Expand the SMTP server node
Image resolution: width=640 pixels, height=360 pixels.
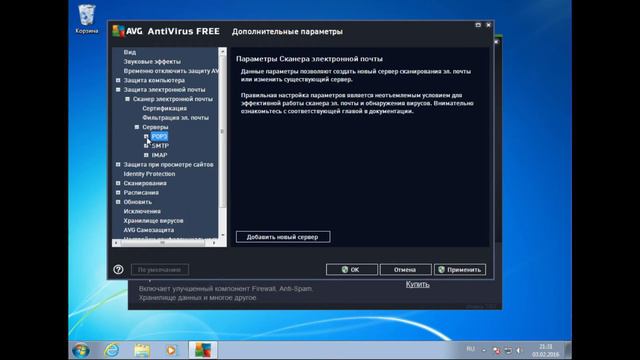pyautogui.click(x=146, y=146)
